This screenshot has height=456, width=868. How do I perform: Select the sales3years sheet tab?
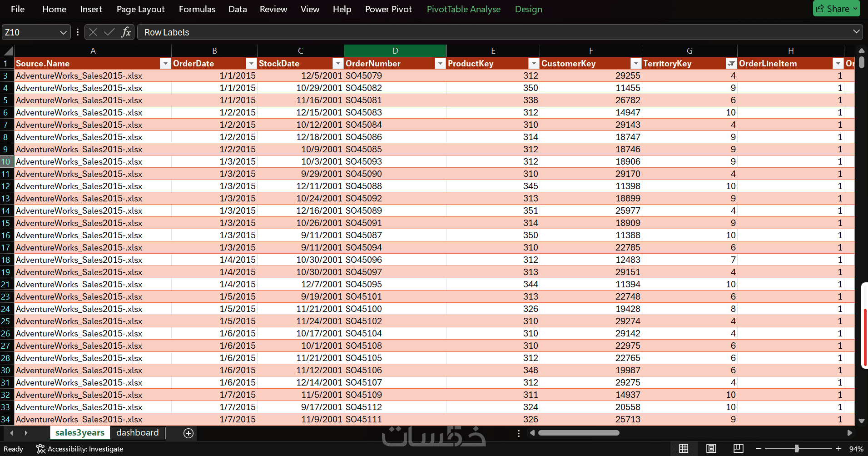[x=80, y=433]
